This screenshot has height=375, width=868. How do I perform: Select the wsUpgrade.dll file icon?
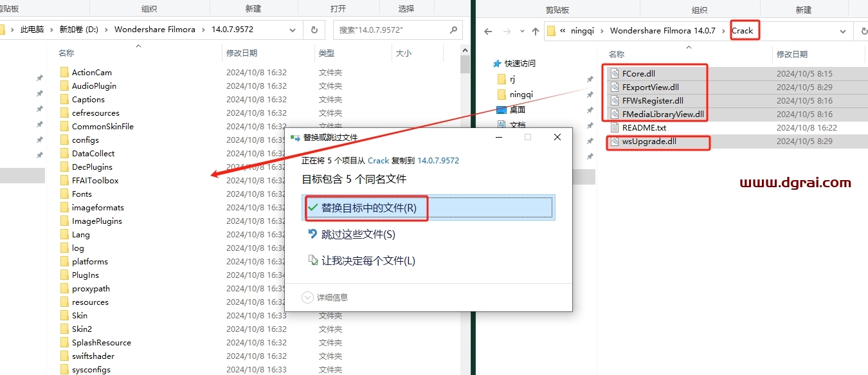click(x=614, y=142)
